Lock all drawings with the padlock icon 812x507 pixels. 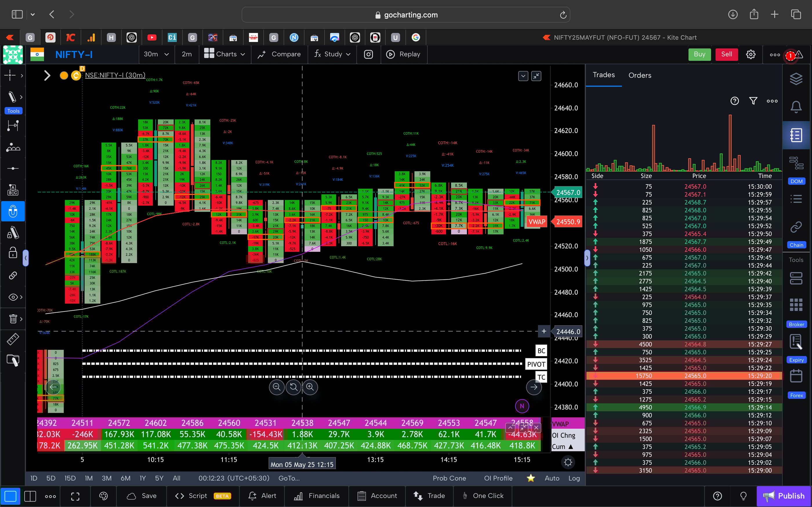tap(12, 253)
